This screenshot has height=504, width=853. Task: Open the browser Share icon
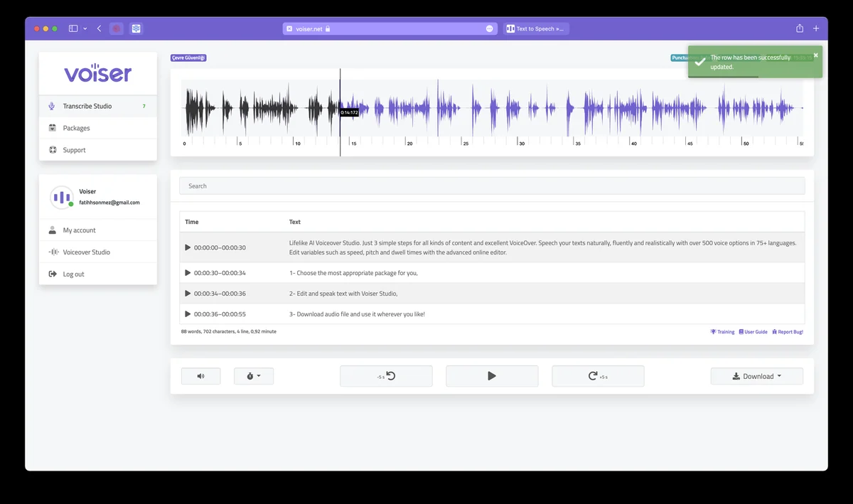(800, 28)
